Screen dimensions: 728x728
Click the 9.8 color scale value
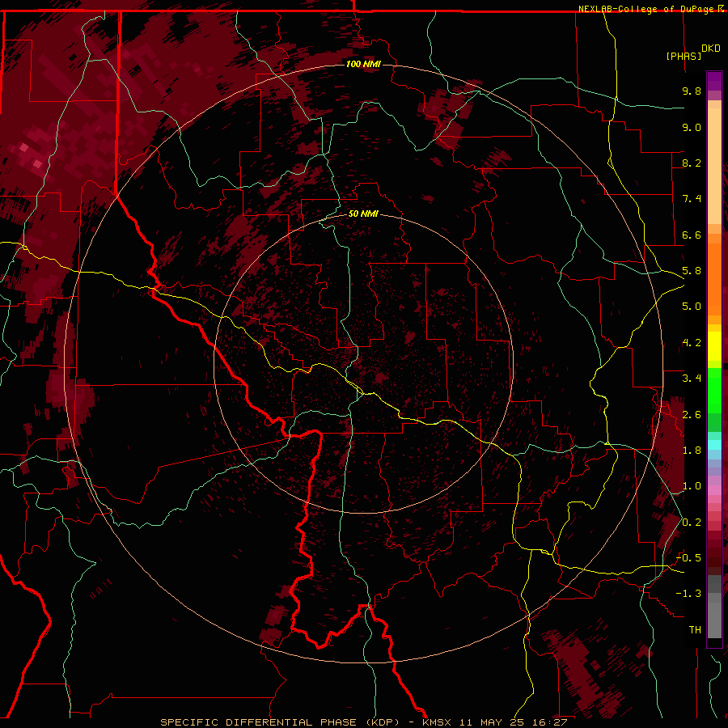692,91
